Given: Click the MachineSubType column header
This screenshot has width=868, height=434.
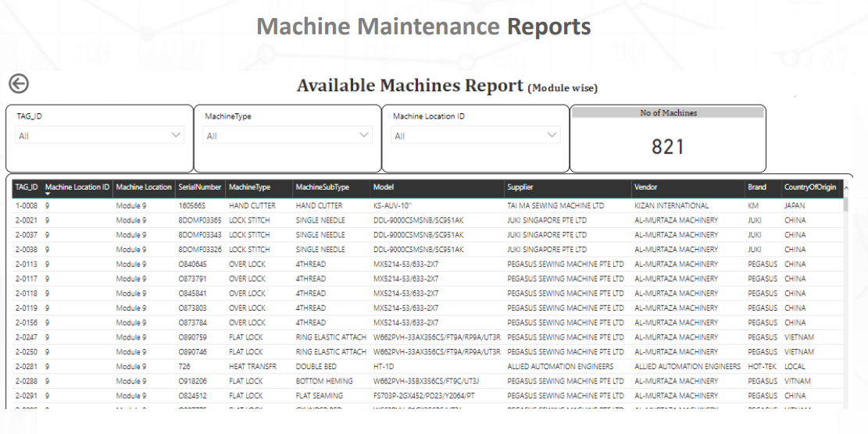Looking at the screenshot, I should [322, 187].
